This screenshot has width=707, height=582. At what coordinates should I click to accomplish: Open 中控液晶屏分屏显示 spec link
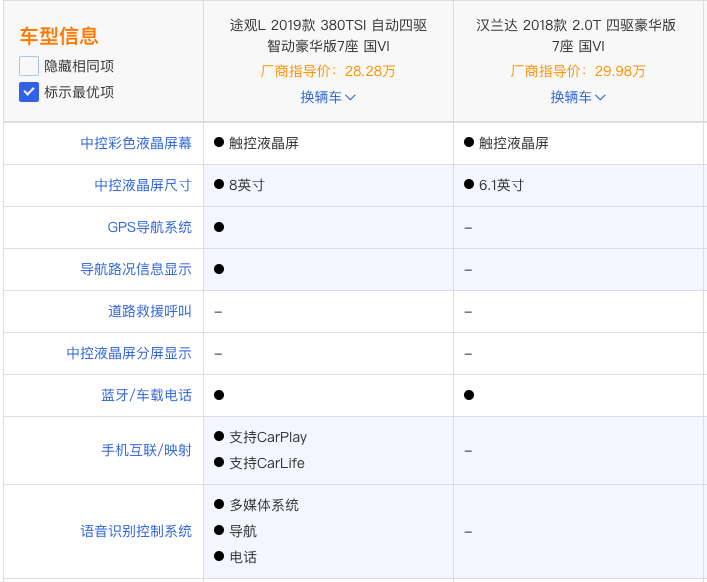pyautogui.click(x=129, y=353)
